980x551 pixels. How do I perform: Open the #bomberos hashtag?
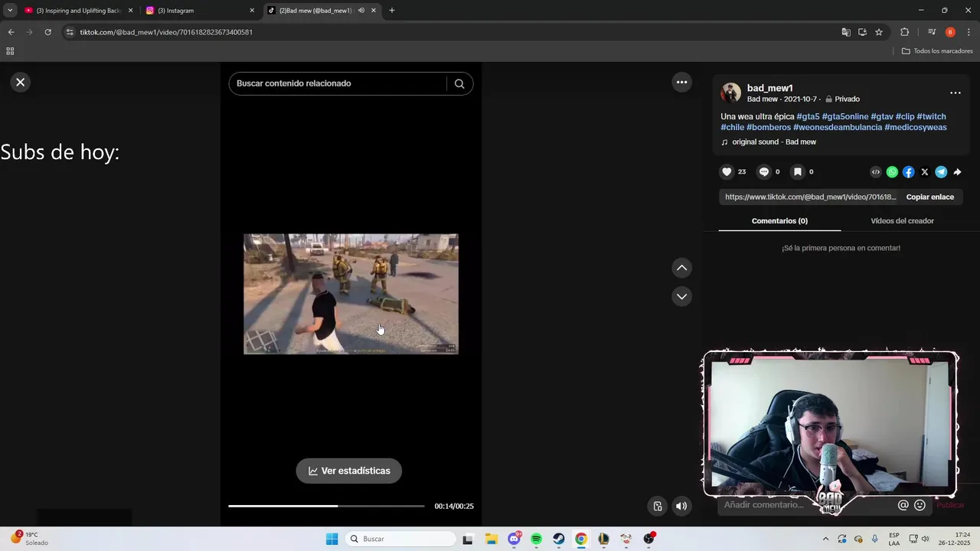769,127
